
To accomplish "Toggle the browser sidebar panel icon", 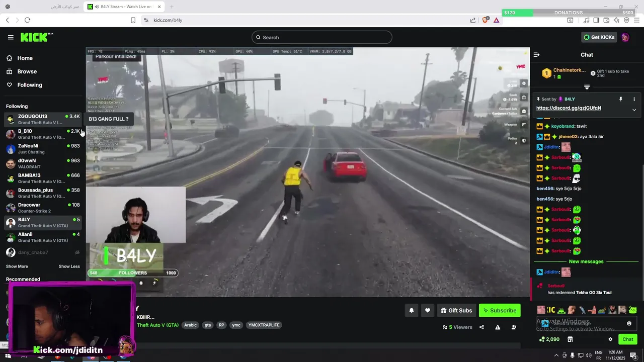I will 596,20.
